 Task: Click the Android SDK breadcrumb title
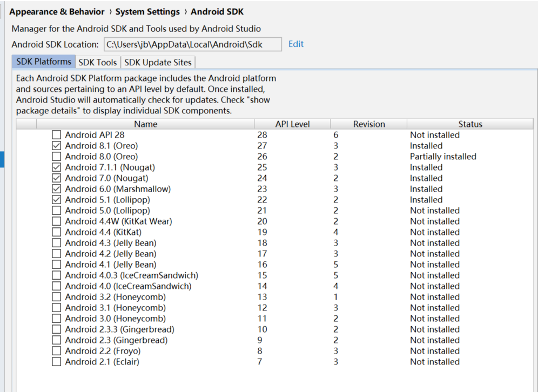click(x=217, y=12)
